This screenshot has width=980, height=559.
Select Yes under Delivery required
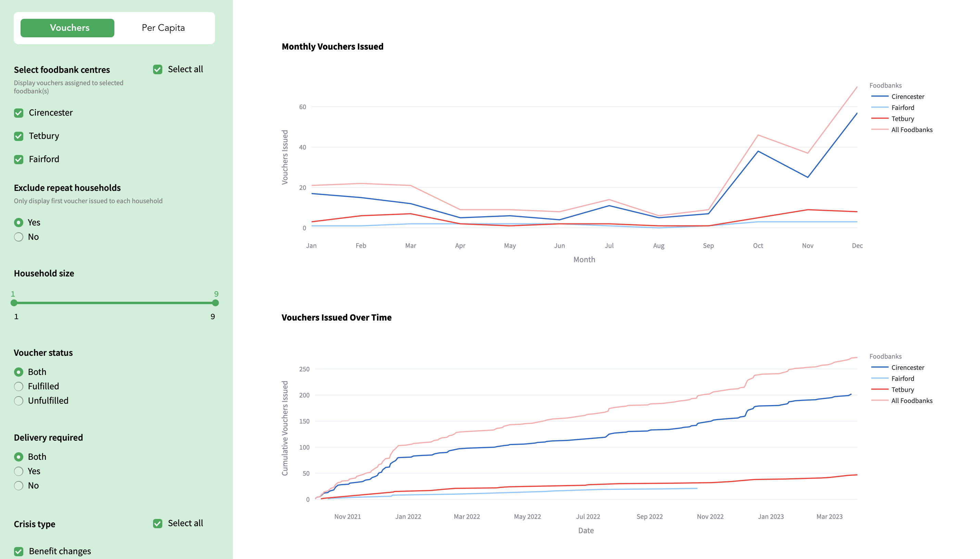[18, 471]
